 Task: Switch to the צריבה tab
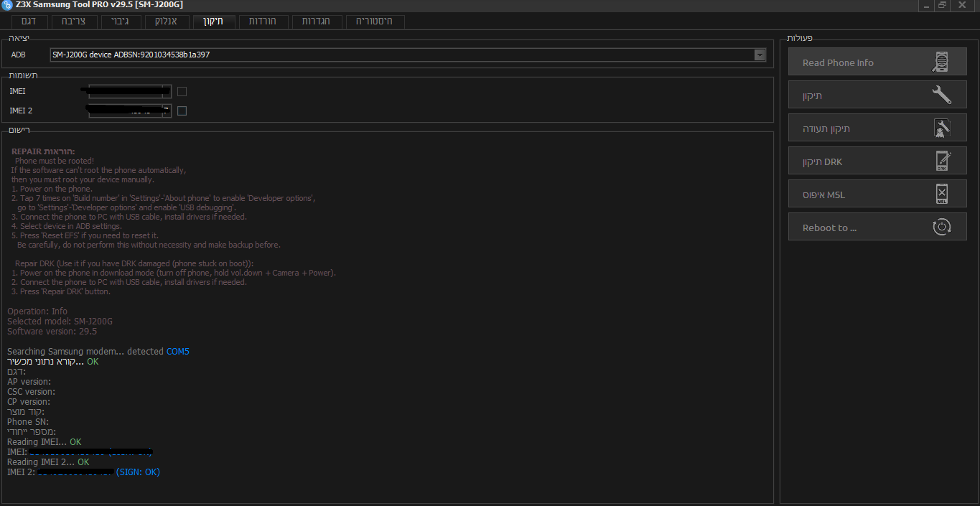click(73, 22)
